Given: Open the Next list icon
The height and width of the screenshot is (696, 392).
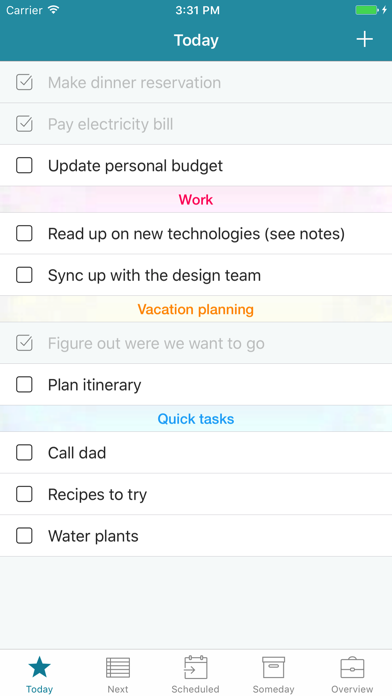Looking at the screenshot, I should pyautogui.click(x=118, y=668).
